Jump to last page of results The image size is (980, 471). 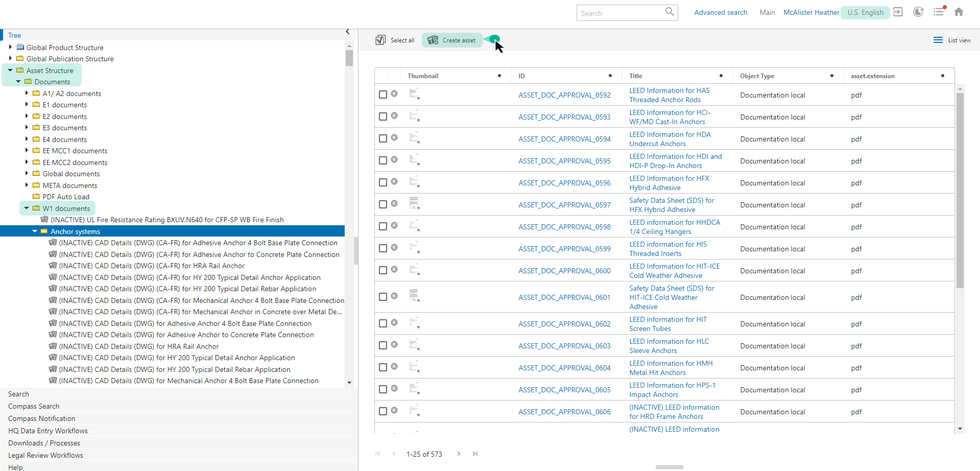475,454
